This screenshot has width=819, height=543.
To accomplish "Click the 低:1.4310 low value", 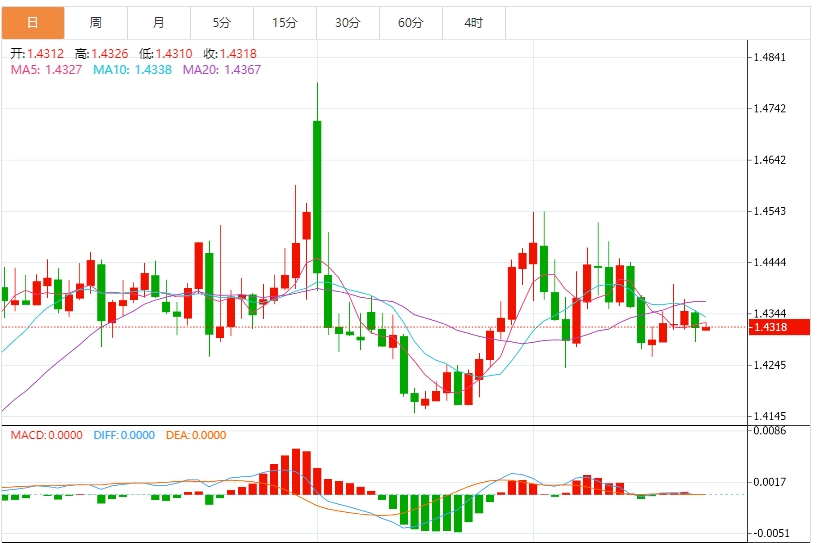I will coord(166,54).
